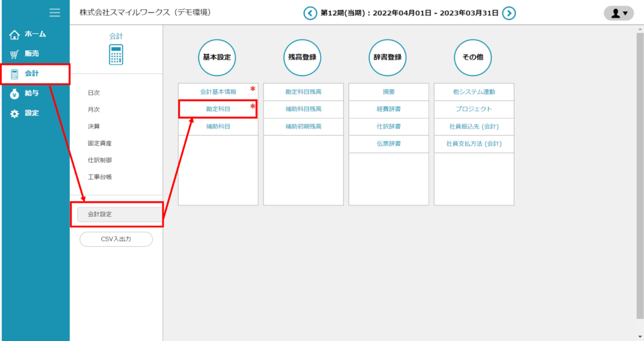Click the 会計 heading above the calculator
Viewport: 644px width, 341px height.
click(x=116, y=36)
